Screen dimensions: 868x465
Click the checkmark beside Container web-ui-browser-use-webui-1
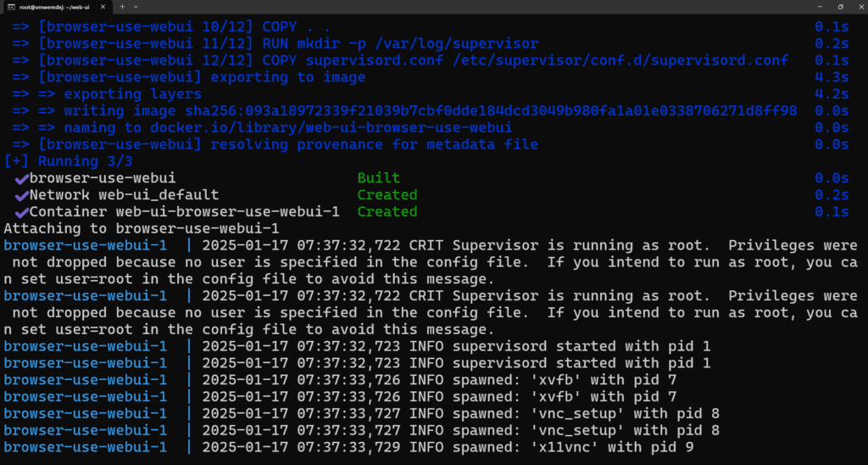point(21,212)
